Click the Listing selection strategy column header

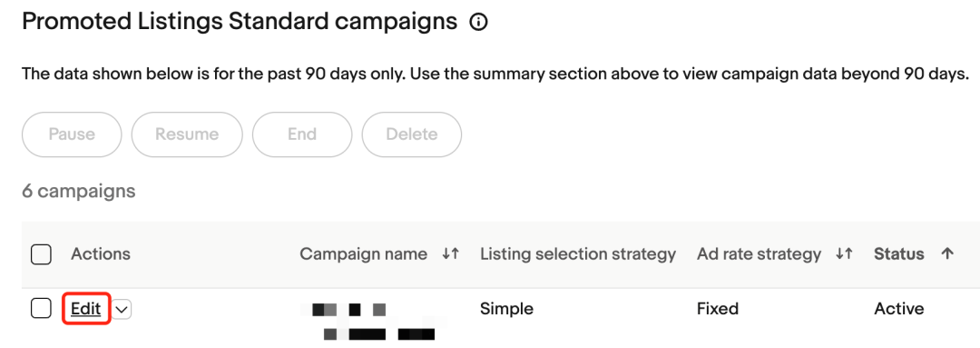coord(578,254)
